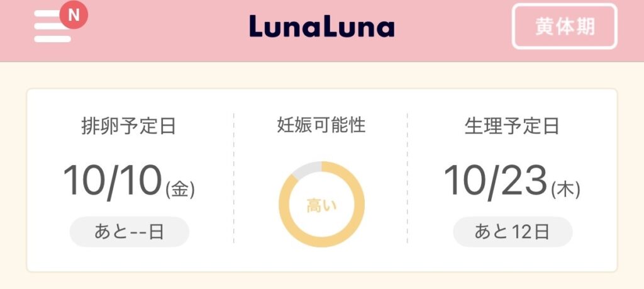
Task: Tap the あと--日 countdown pill
Action: tap(129, 232)
